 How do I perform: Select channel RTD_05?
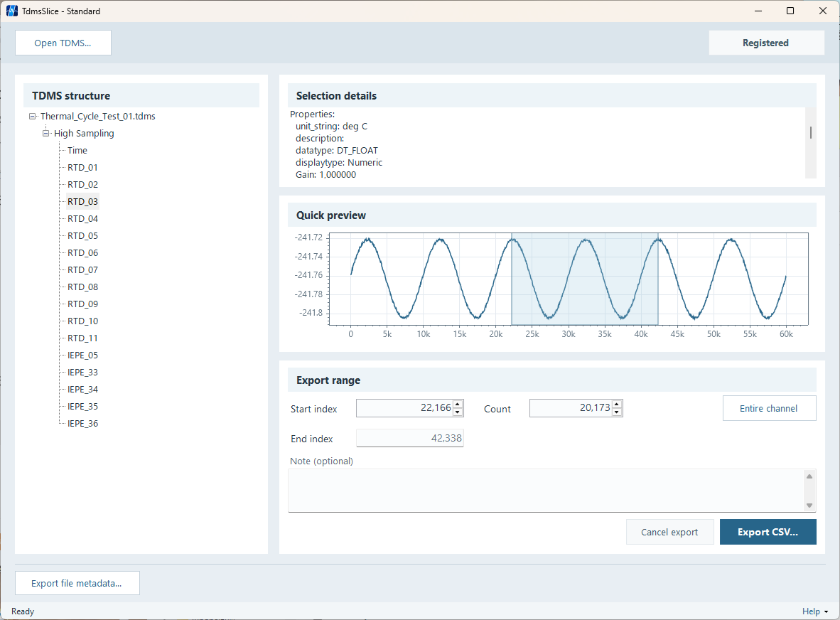(82, 236)
